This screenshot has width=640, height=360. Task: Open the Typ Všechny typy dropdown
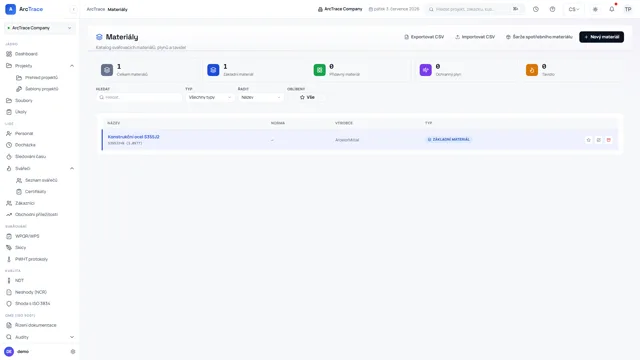pos(210,97)
